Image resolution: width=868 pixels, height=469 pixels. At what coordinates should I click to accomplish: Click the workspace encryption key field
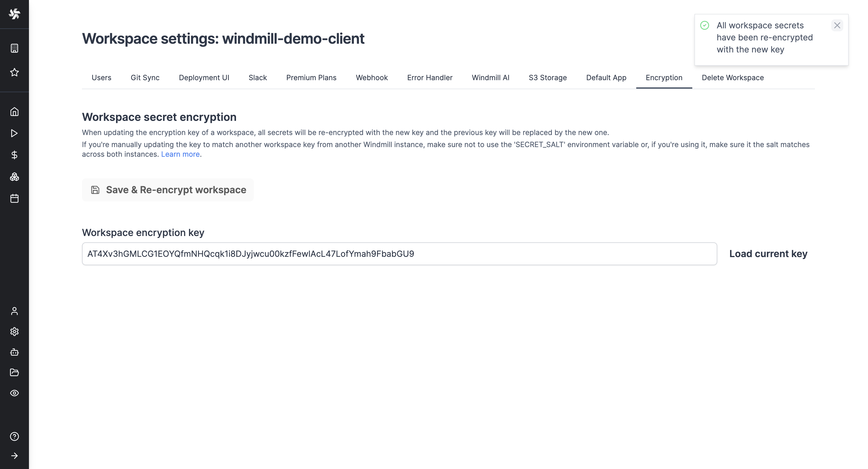(399, 254)
